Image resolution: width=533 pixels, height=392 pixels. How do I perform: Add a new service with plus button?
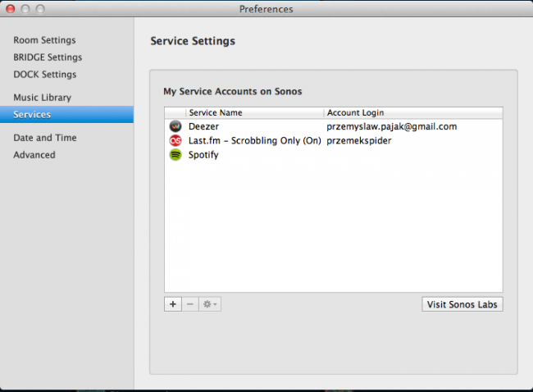173,304
